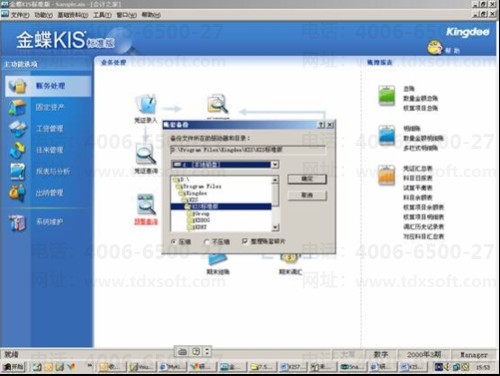Toggle the checkbox beside the radio options
Viewport: 500px width, 376px height.
[245, 241]
